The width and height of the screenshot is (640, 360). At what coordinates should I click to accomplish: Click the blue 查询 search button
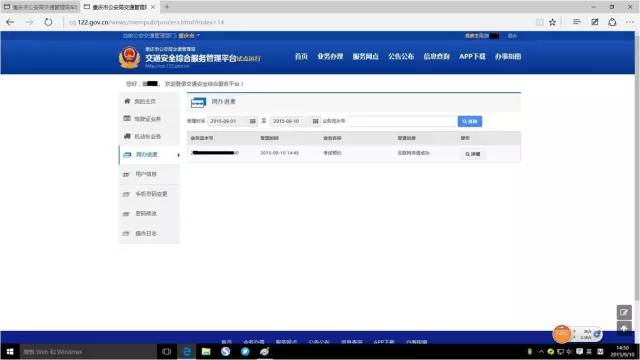click(470, 121)
